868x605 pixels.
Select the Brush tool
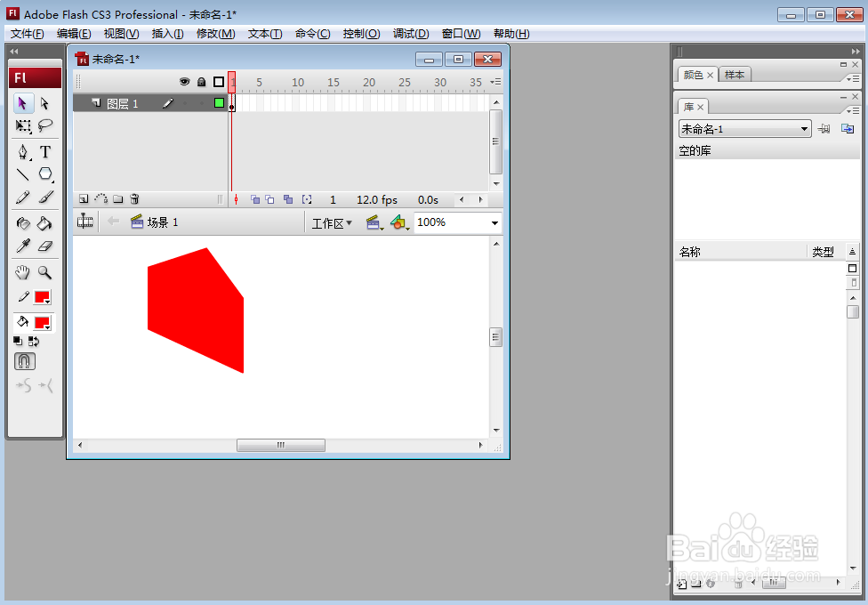click(45, 198)
